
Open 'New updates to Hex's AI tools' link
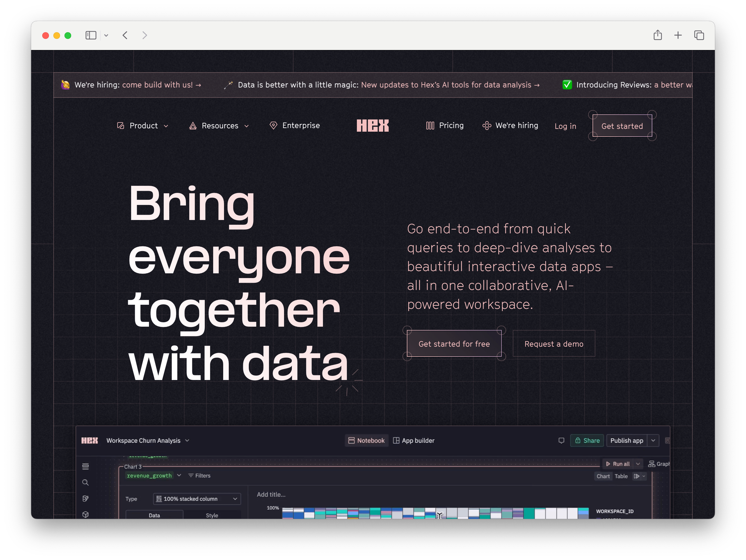tap(450, 85)
